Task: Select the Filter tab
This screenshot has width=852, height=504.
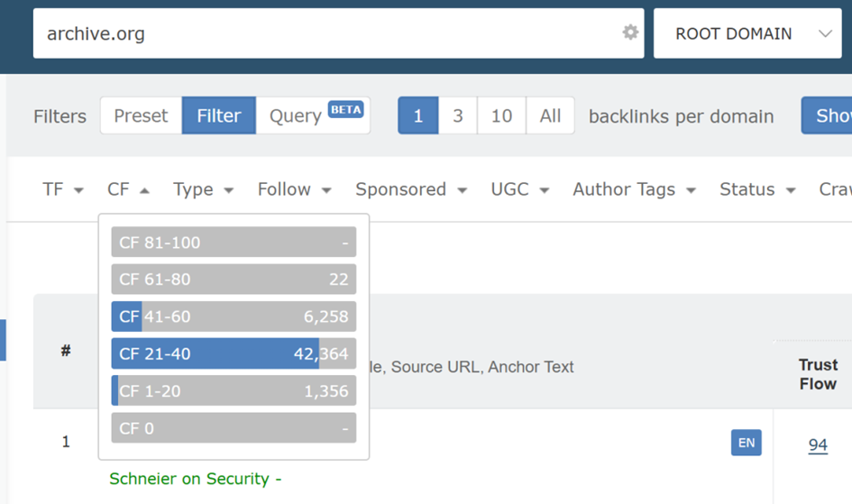Action: pos(219,115)
